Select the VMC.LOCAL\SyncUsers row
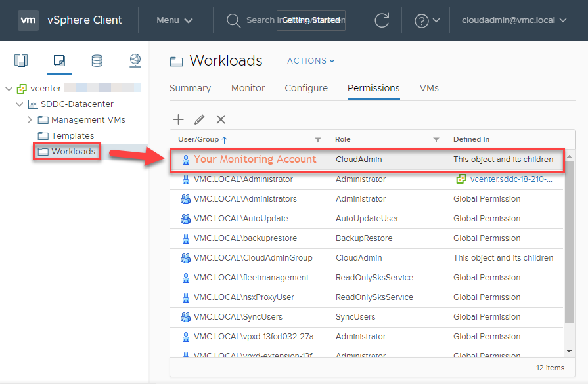 coord(367,317)
